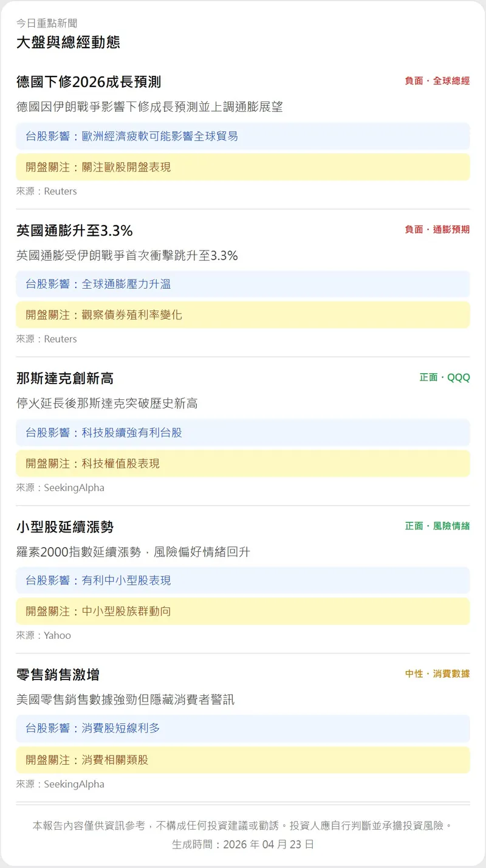Click the 零售銷售激增 headline
Screen dimensions: 486x868
click(58, 675)
